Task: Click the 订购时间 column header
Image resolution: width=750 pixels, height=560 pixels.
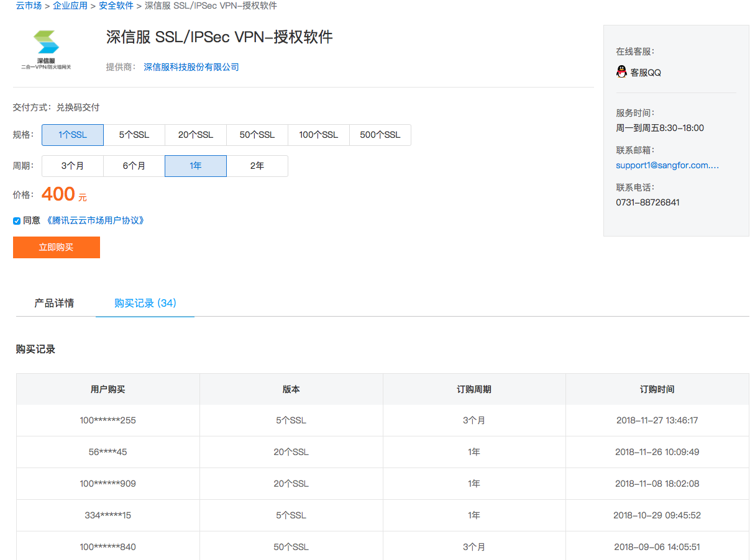Action: (657, 389)
